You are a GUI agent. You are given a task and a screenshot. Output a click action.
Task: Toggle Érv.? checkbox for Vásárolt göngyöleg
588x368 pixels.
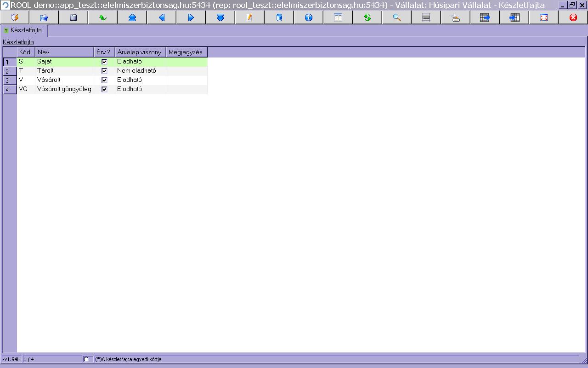coord(104,89)
